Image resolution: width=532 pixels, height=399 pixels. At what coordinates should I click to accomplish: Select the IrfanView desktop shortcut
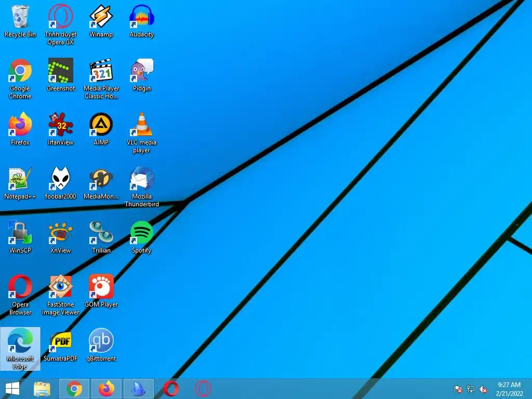(x=60, y=129)
